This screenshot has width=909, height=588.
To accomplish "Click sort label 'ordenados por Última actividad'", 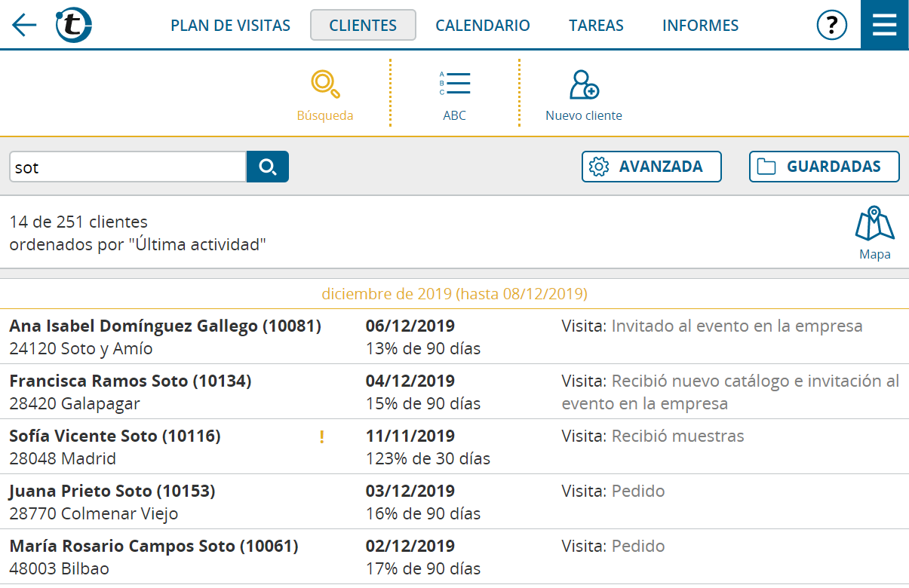I will pyautogui.click(x=138, y=245).
